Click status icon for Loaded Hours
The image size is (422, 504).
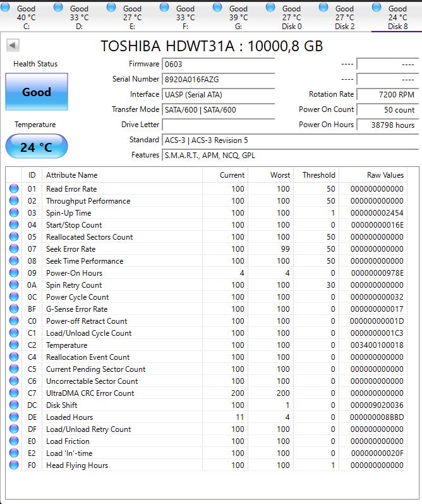pos(14,417)
